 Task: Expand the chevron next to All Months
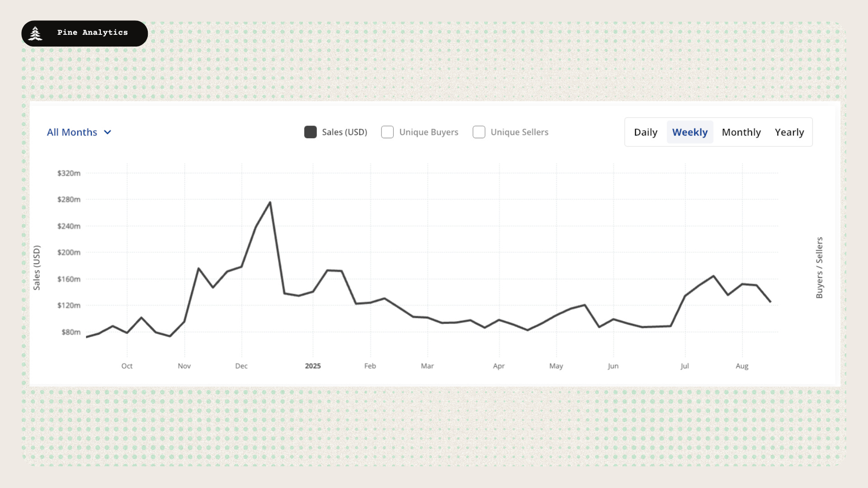[108, 132]
